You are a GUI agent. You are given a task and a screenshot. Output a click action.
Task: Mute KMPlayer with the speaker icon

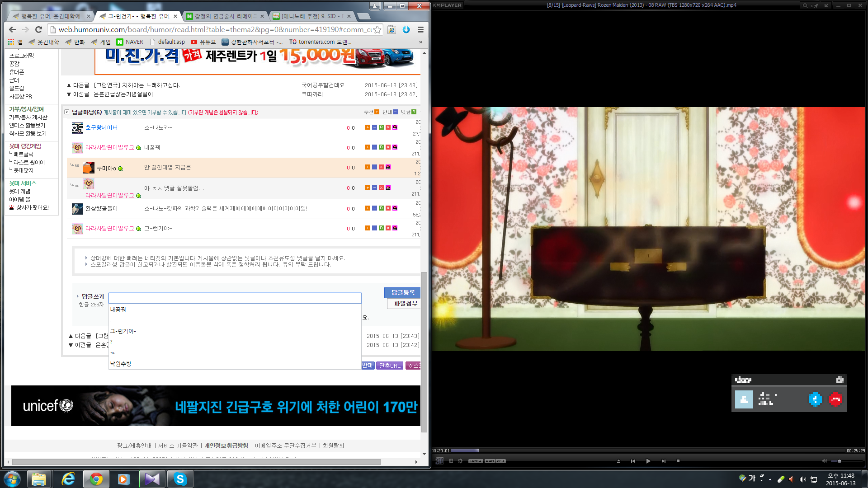tap(824, 461)
